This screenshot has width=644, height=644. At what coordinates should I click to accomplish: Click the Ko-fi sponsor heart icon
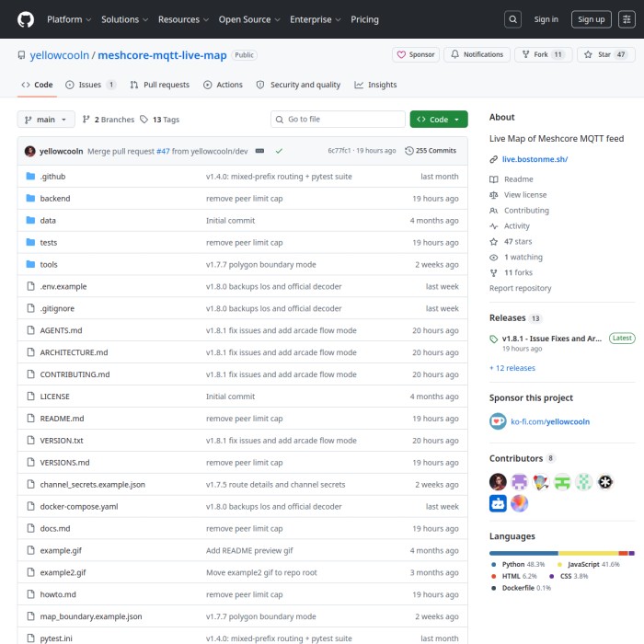pyautogui.click(x=498, y=421)
